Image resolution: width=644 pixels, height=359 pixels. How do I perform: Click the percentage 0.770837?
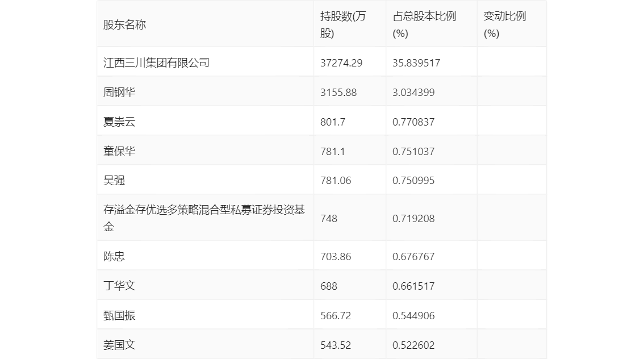point(413,122)
